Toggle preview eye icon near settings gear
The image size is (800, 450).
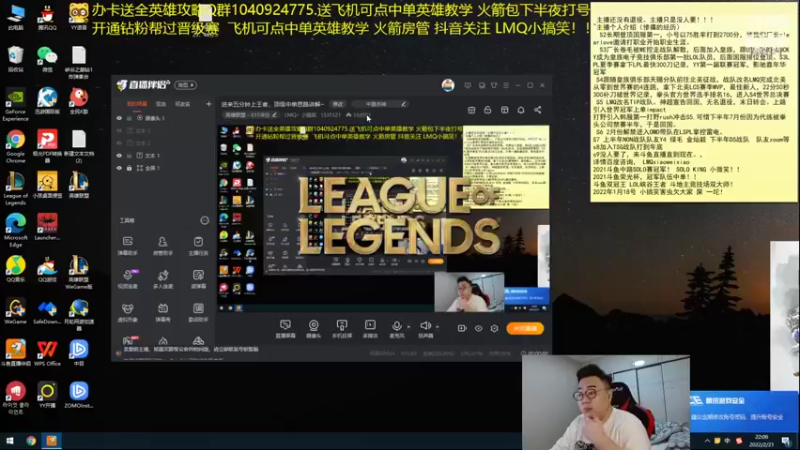click(x=478, y=329)
